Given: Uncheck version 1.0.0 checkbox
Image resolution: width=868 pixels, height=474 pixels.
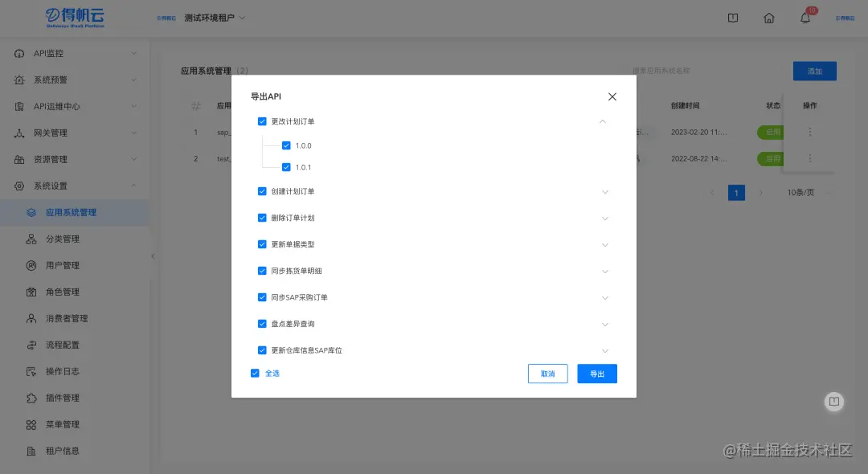Looking at the screenshot, I should (x=286, y=146).
